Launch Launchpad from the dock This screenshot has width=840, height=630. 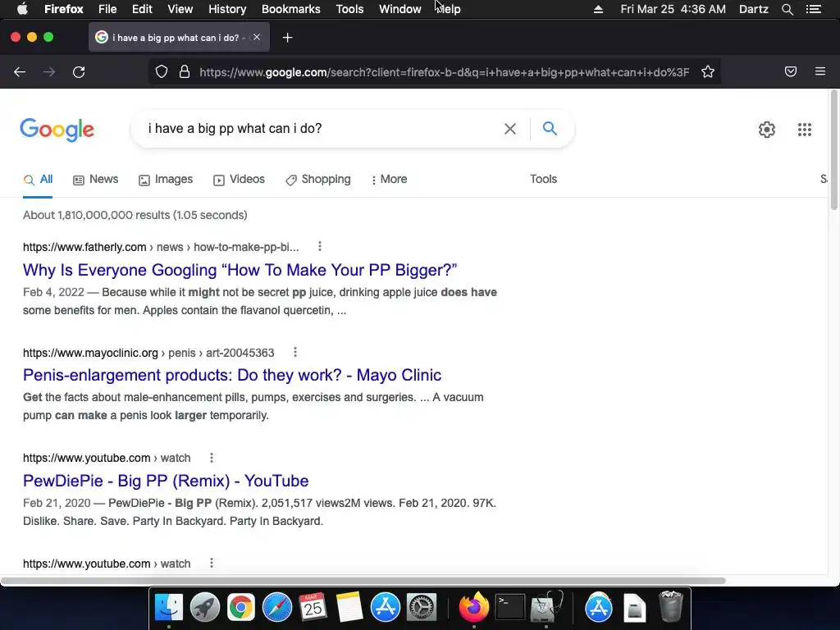pyautogui.click(x=204, y=608)
